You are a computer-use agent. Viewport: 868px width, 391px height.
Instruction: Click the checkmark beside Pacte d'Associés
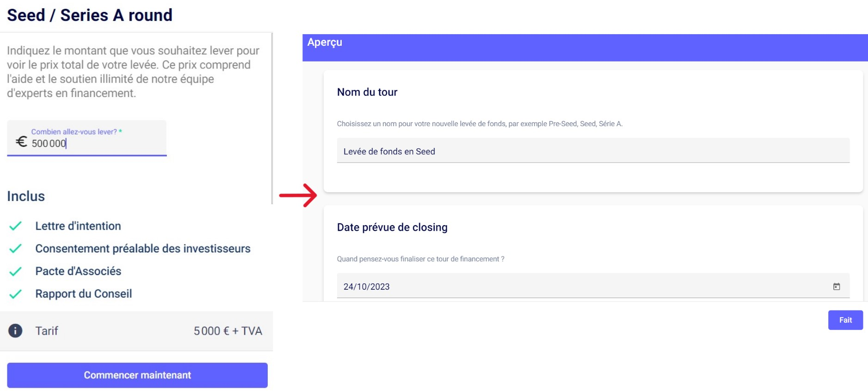(16, 271)
